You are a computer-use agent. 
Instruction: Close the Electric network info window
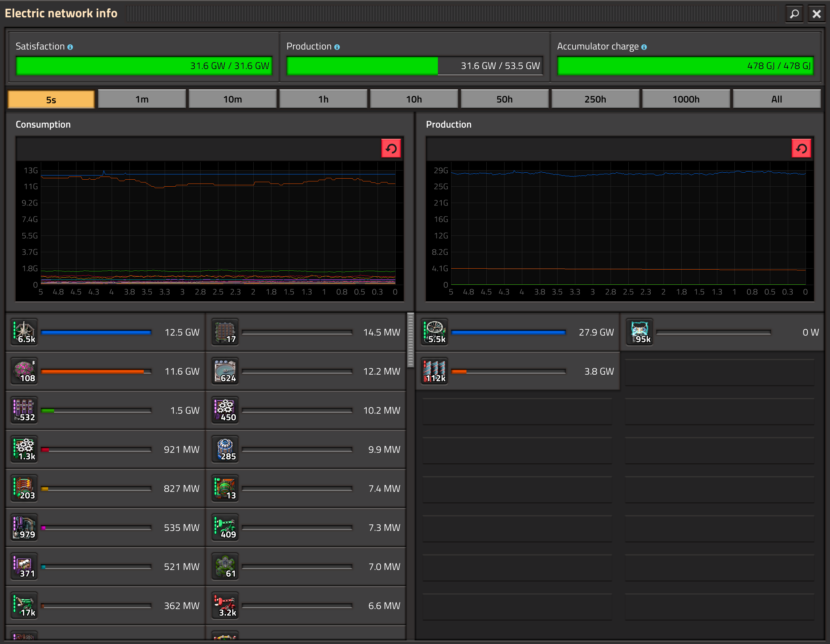816,14
